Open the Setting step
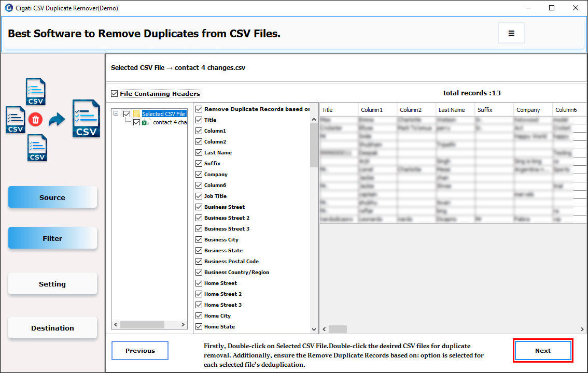 pos(52,284)
